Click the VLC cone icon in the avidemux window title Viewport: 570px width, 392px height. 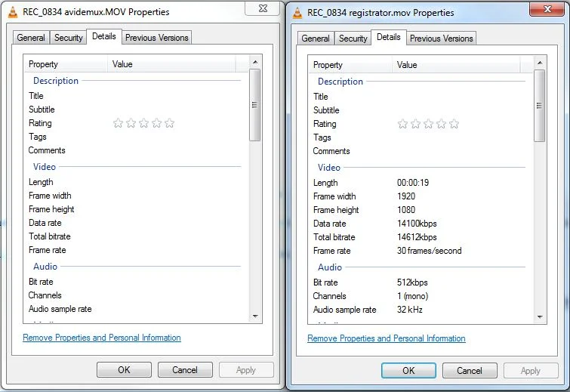(x=12, y=12)
